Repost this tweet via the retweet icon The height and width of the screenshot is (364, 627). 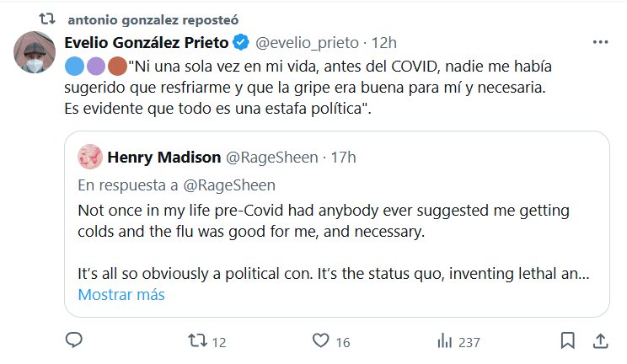pyautogui.click(x=197, y=341)
